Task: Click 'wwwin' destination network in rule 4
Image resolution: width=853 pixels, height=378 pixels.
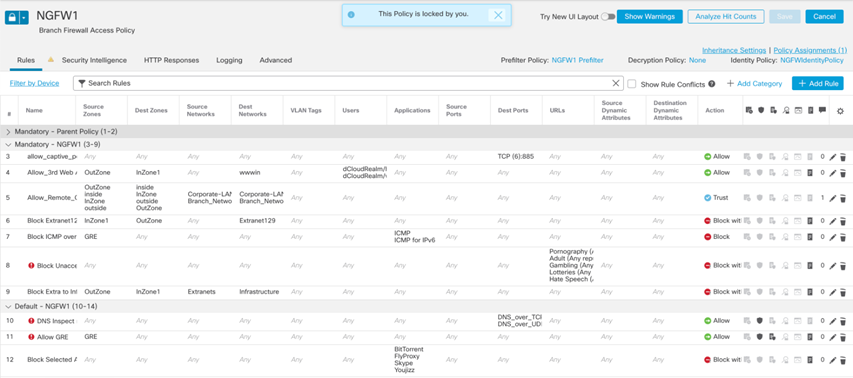Action: 249,172
